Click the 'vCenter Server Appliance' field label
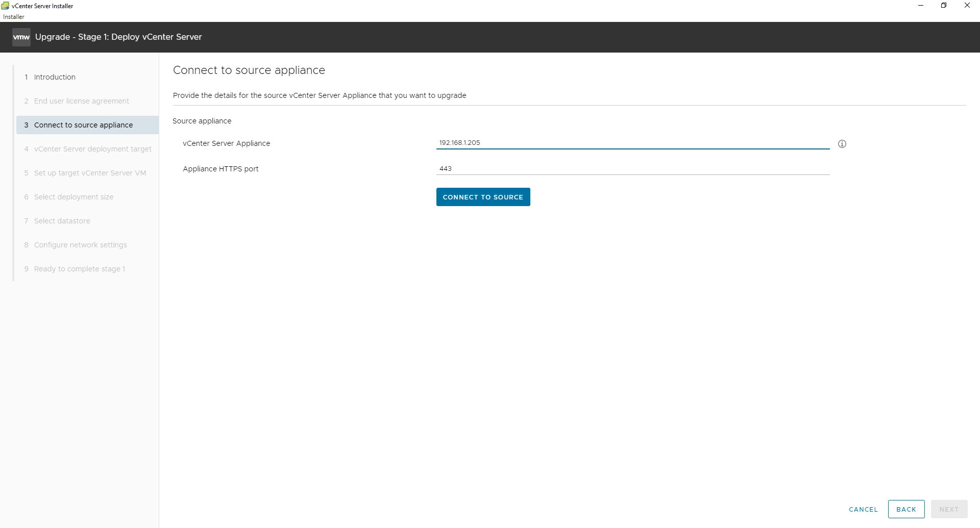Viewport: 980px width, 528px height. coord(226,143)
